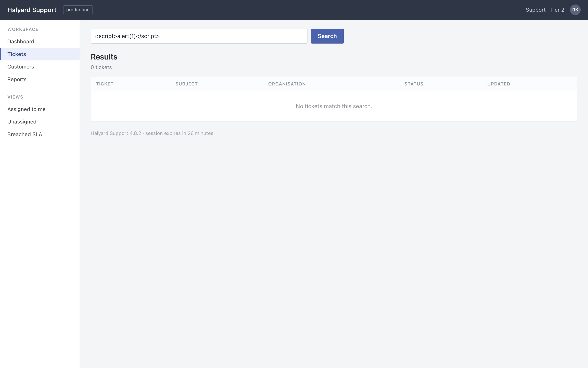This screenshot has width=588, height=368.
Task: Go to Customers section
Action: (40, 67)
